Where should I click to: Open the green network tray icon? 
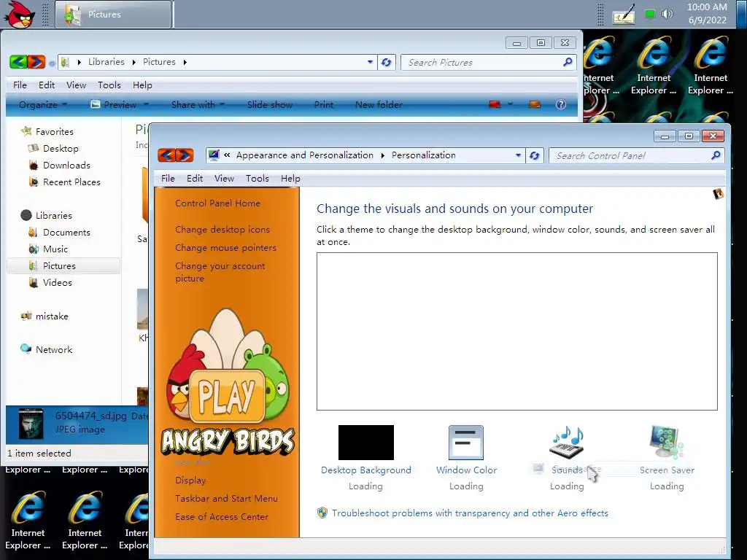649,15
